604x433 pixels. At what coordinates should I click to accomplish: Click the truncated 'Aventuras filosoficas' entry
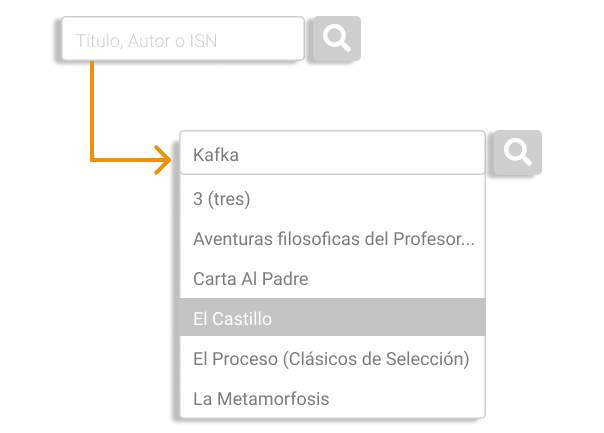(333, 239)
